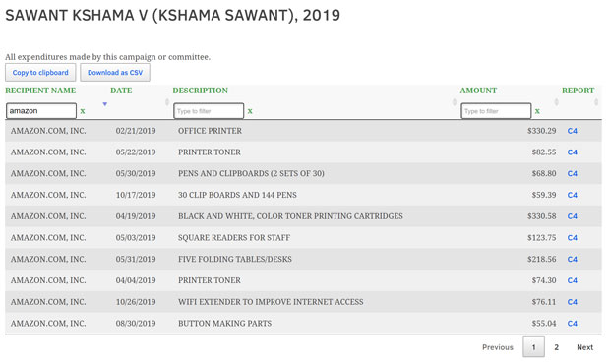Click the Amount column sort arrows
Image resolution: width=610 pixels, height=364 pixels.
click(556, 102)
